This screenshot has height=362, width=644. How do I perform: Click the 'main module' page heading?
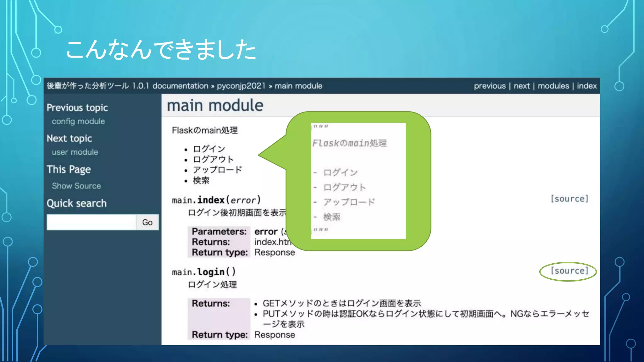click(x=215, y=105)
